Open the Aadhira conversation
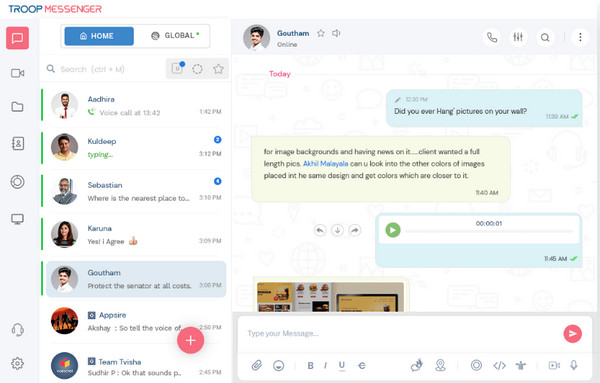The width and height of the screenshot is (600, 383). (134, 105)
